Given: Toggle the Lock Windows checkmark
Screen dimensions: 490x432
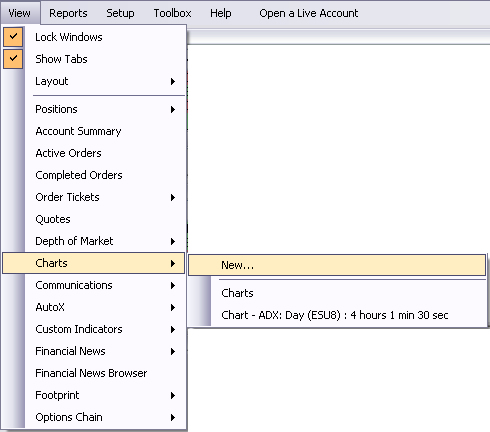Looking at the screenshot, I should click(x=13, y=37).
